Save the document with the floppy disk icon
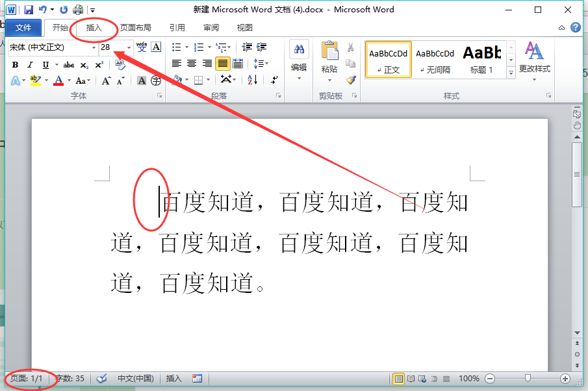This screenshot has height=391, width=588. point(29,10)
